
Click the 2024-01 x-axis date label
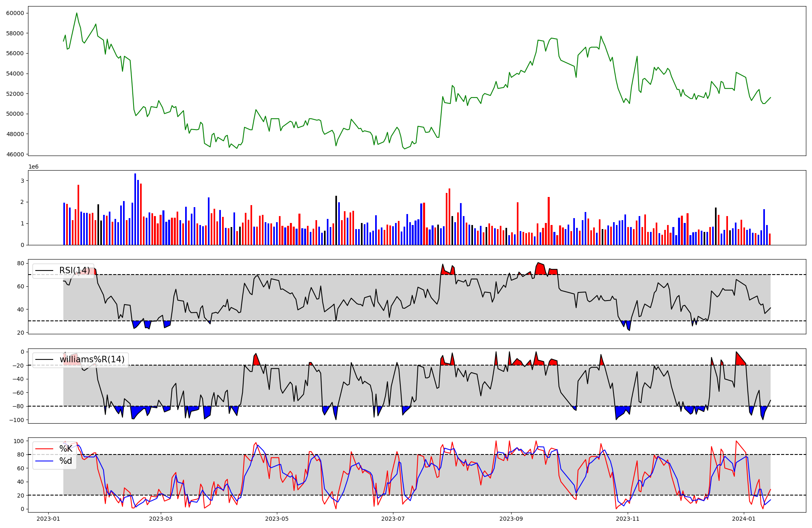[x=744, y=519]
